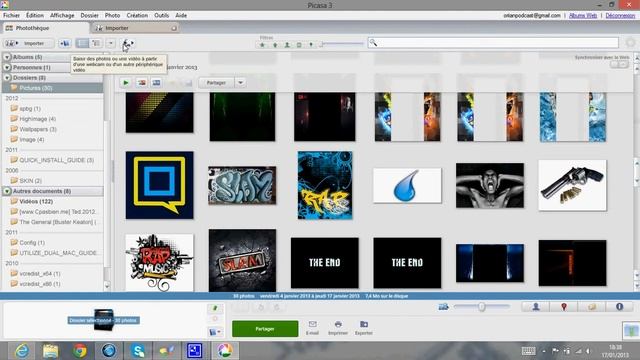The image size is (640, 360).
Task: Open Internet Explorer from taskbar
Action: 22,351
